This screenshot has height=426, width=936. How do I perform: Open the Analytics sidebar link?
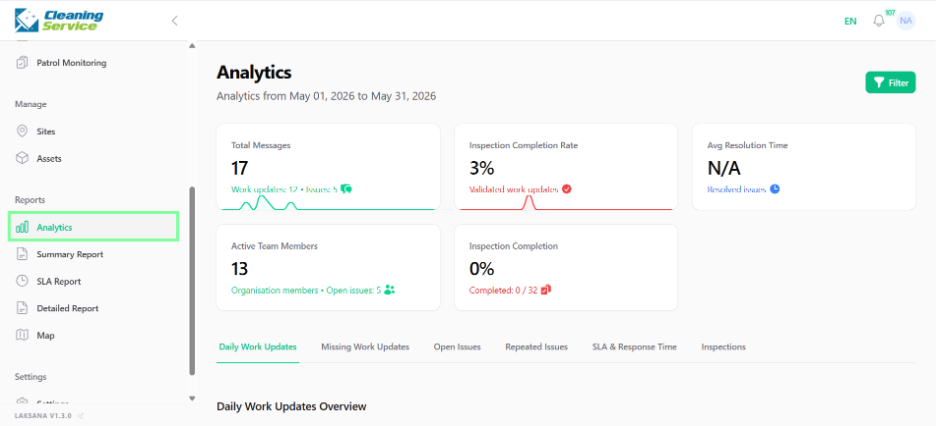(94, 227)
